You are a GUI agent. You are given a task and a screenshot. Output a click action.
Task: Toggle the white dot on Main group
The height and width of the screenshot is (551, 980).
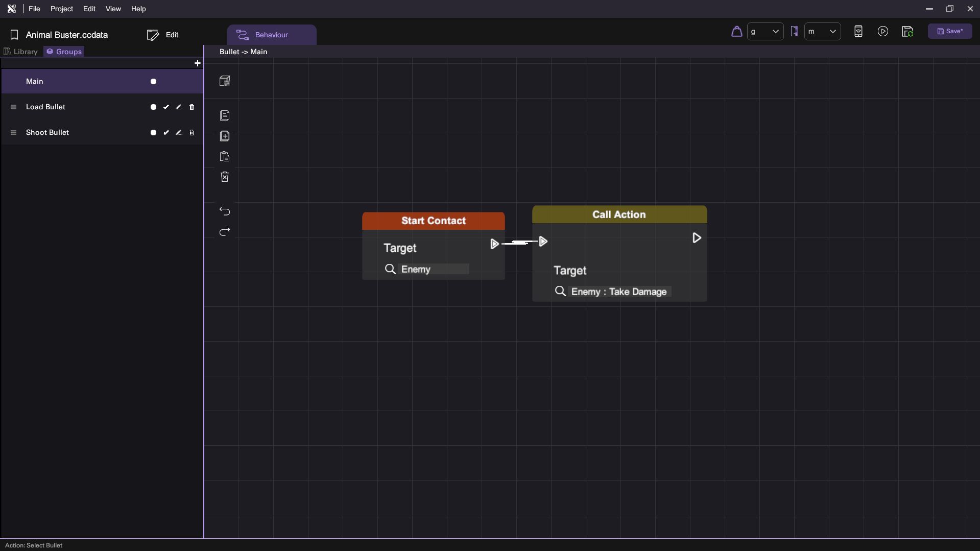point(153,82)
